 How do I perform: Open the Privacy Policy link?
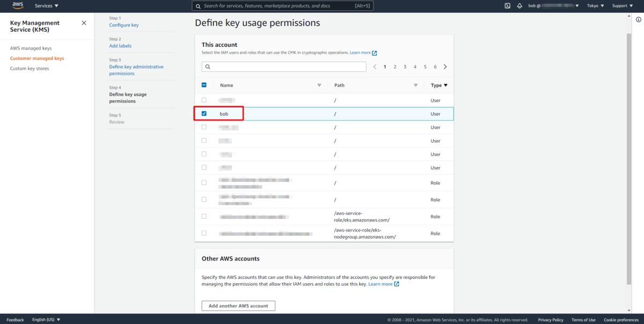coord(551,320)
